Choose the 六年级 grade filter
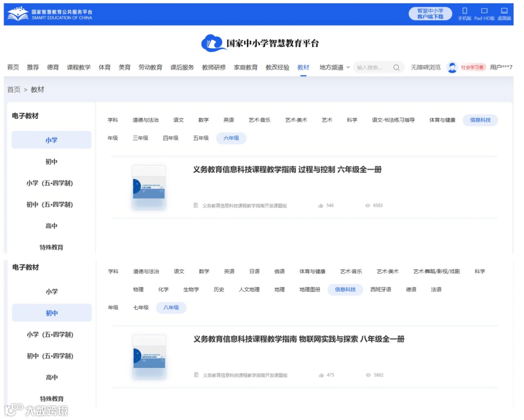Image resolution: width=524 pixels, height=420 pixels. point(231,138)
